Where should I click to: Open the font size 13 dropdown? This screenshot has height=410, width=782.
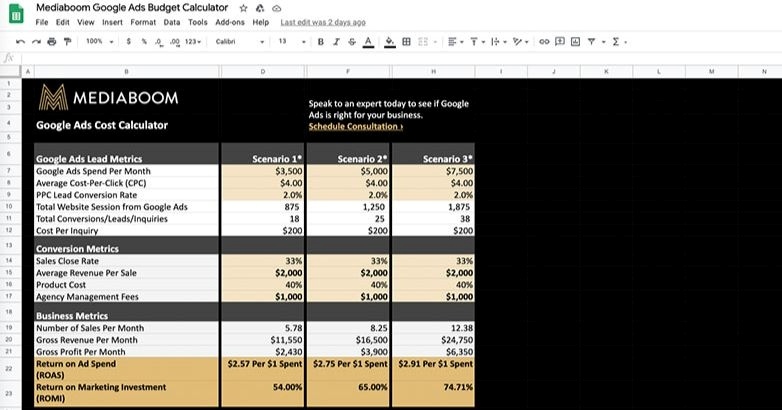(x=292, y=42)
